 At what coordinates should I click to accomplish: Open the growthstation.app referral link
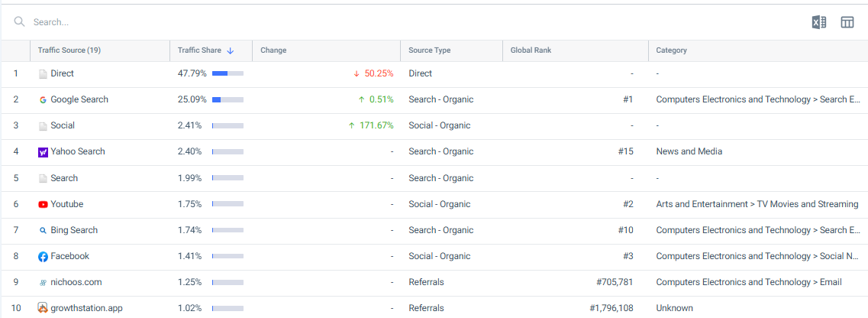click(x=86, y=308)
